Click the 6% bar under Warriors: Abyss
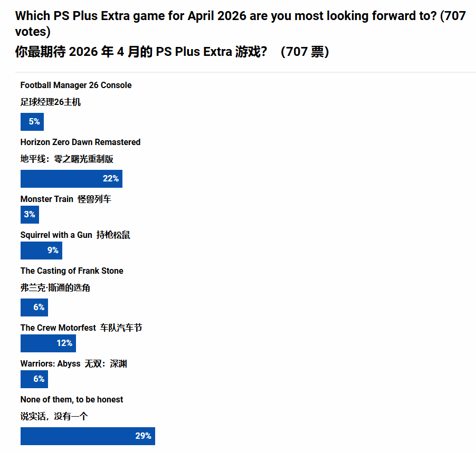Screen dimensions: 476x452 pyautogui.click(x=34, y=379)
